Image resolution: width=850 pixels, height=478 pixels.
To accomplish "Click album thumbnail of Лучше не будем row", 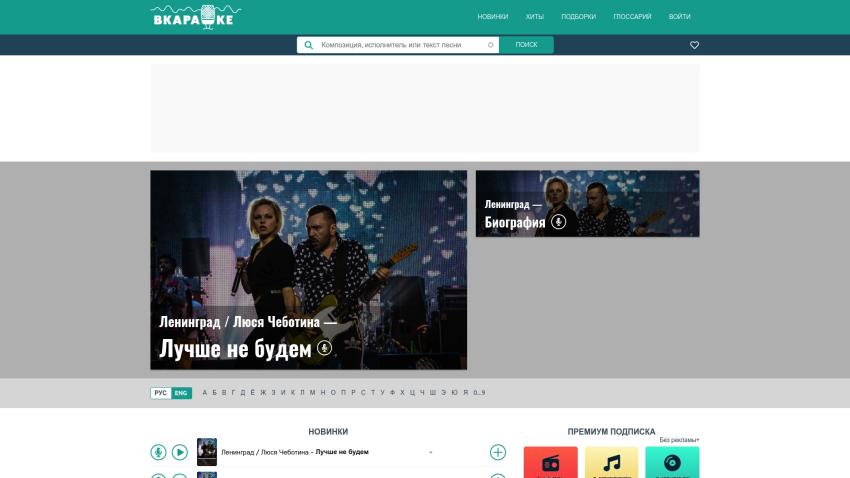I will pyautogui.click(x=207, y=452).
